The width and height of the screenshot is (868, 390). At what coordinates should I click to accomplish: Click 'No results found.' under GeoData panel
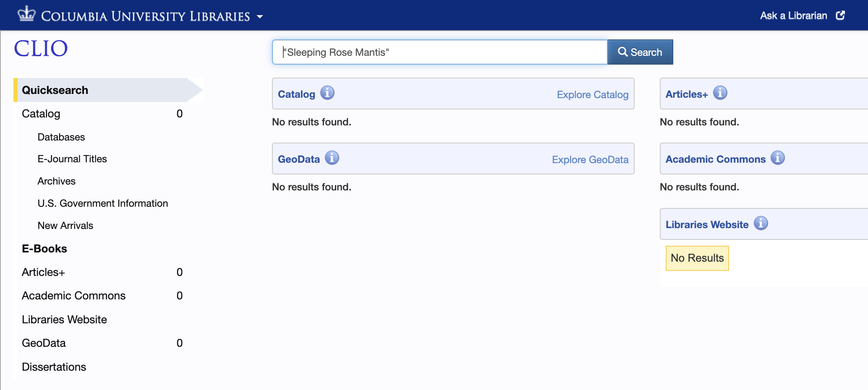(311, 187)
